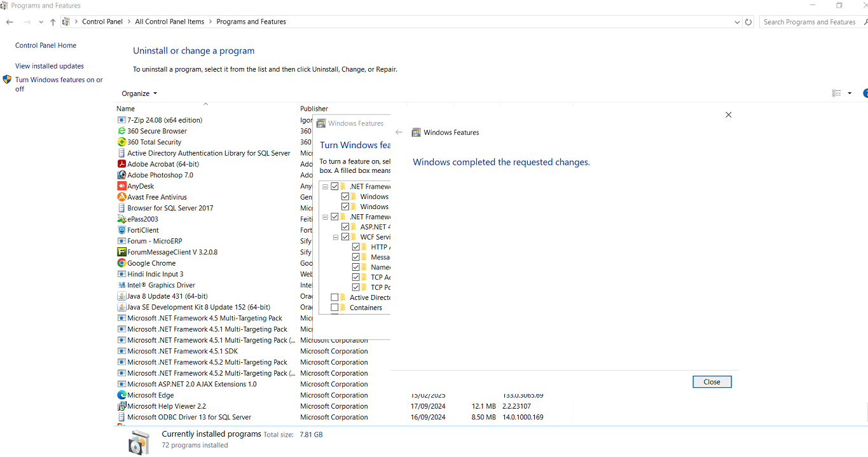The width and height of the screenshot is (868, 457).
Task: Select Hindi Indic Input 3 row
Action: tap(155, 274)
